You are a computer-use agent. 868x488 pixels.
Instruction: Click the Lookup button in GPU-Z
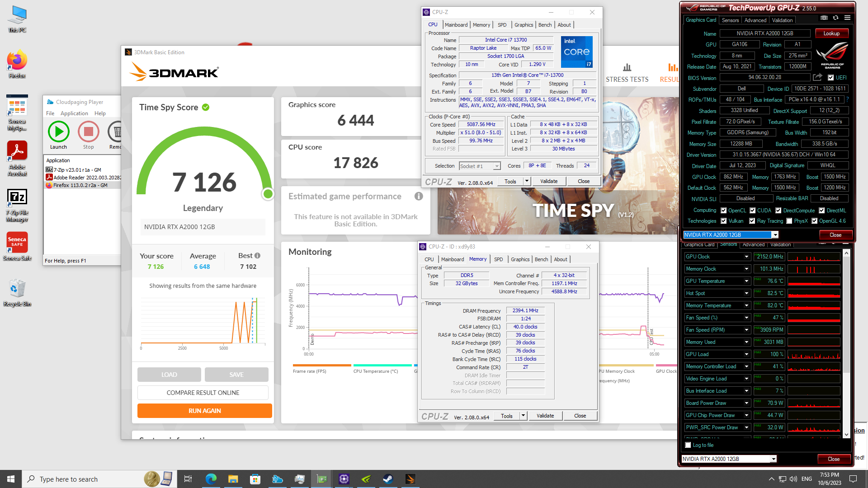(x=831, y=33)
